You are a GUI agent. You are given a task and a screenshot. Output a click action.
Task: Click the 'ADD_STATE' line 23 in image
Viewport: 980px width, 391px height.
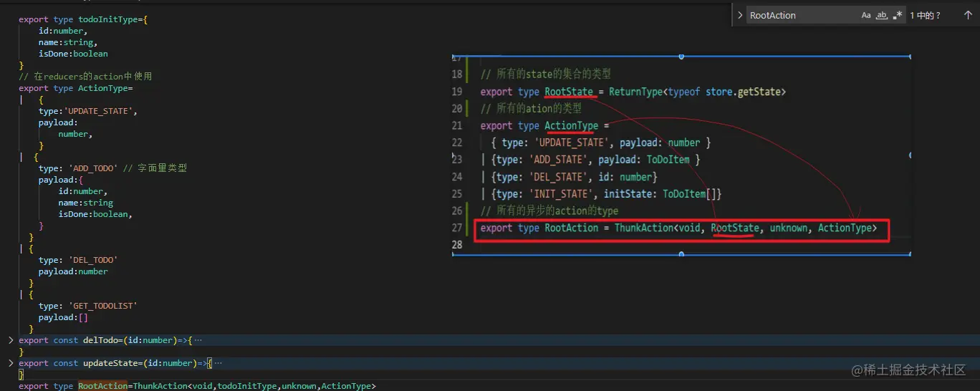(x=591, y=160)
